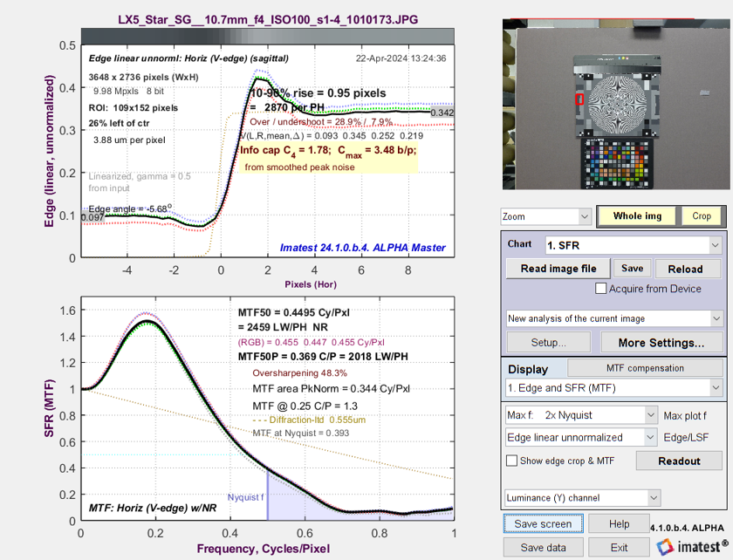Click the grayscale gradient bar above edge plot

pyautogui.click(x=267, y=35)
